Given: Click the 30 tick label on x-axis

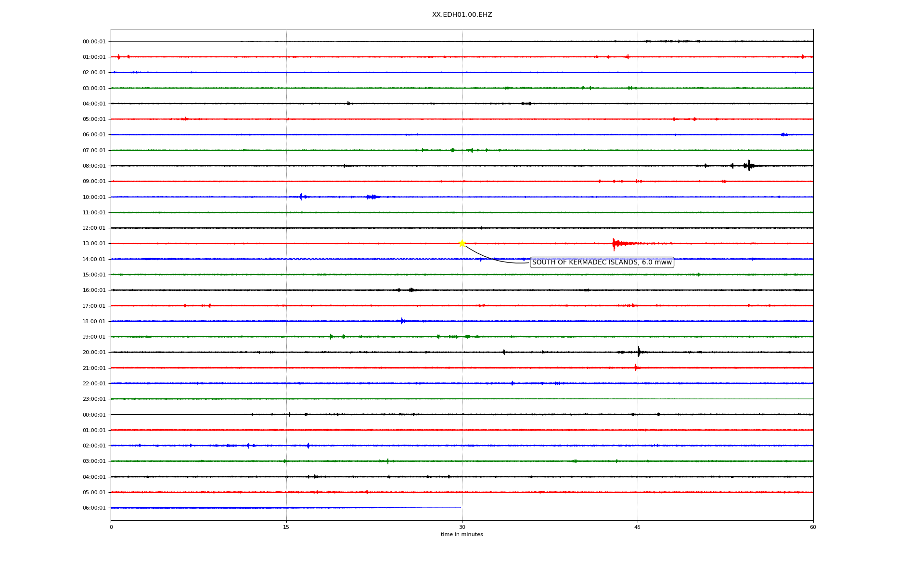Looking at the screenshot, I should pos(462,527).
